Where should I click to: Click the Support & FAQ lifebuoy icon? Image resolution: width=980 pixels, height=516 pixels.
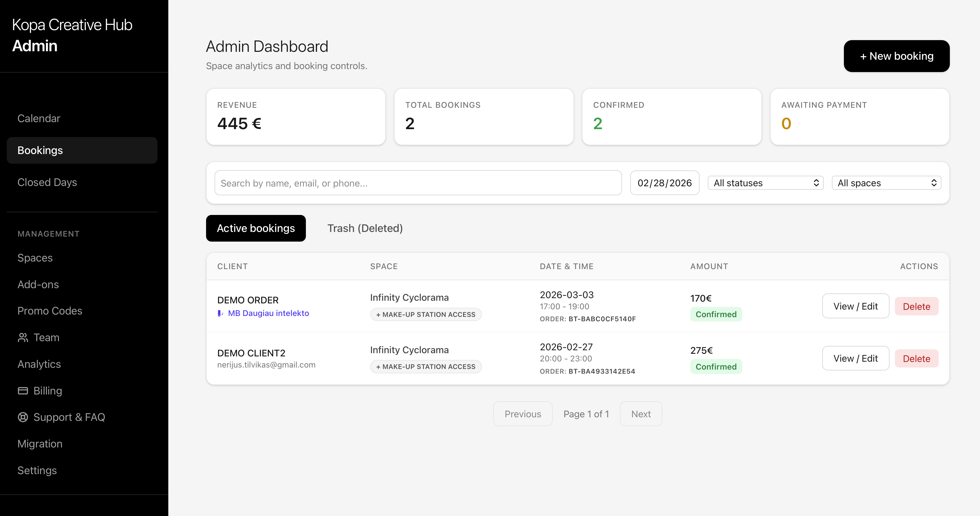tap(23, 417)
